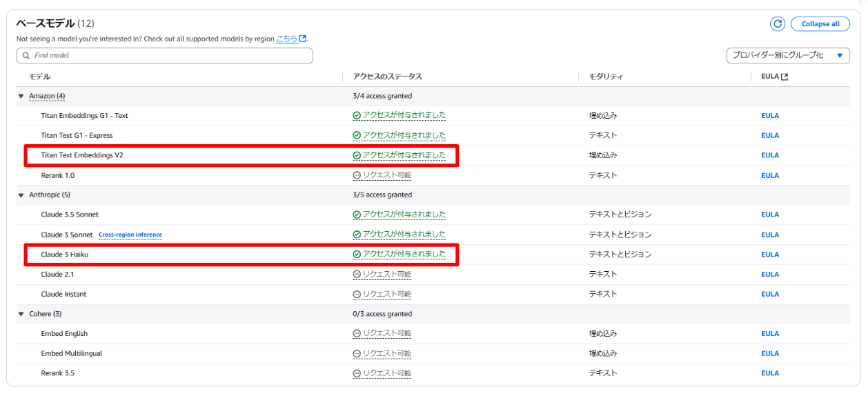Open EULA link for Claude Instant
Image resolution: width=868 pixels, height=396 pixels.
[770, 294]
